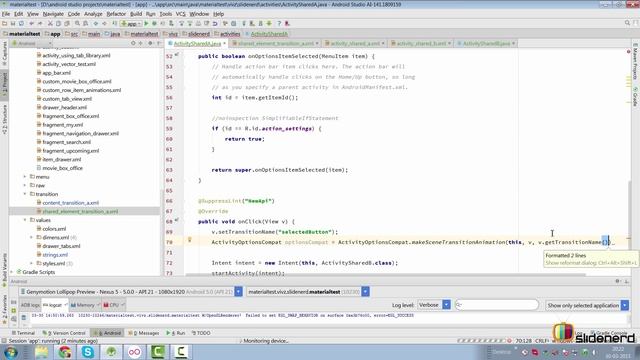Click the Help question mark toolbar icon
Screen dimensions: 640x360
(279, 24)
